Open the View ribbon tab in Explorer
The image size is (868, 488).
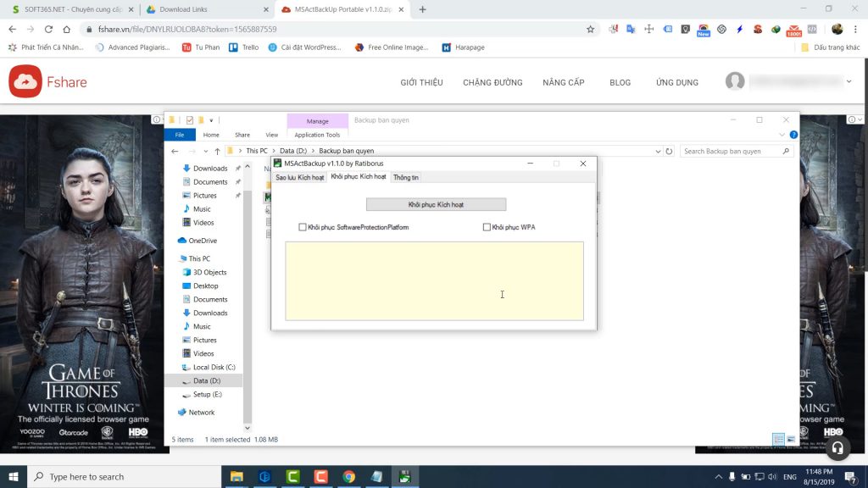tap(272, 135)
